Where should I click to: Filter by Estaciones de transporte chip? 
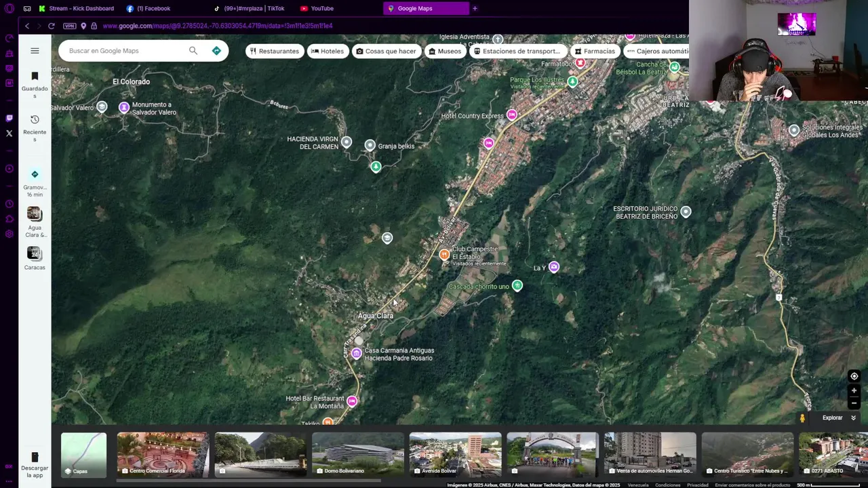click(517, 51)
